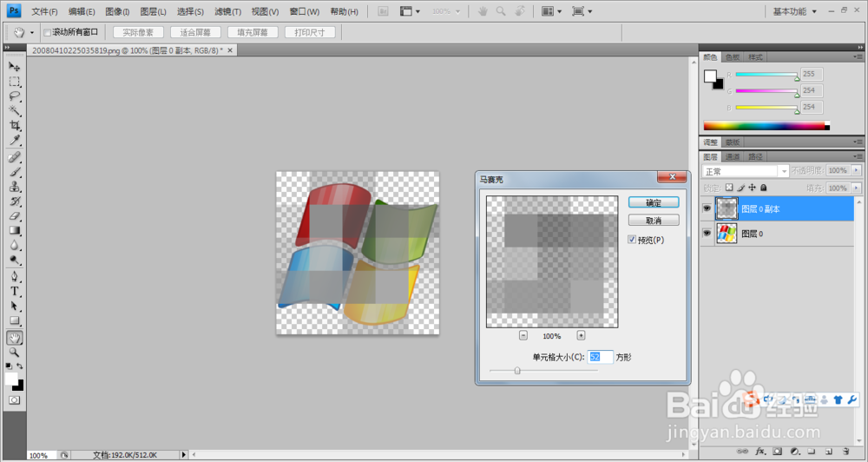Click the Fit Screen (适合屏幕) button
The image size is (868, 462).
(x=195, y=32)
